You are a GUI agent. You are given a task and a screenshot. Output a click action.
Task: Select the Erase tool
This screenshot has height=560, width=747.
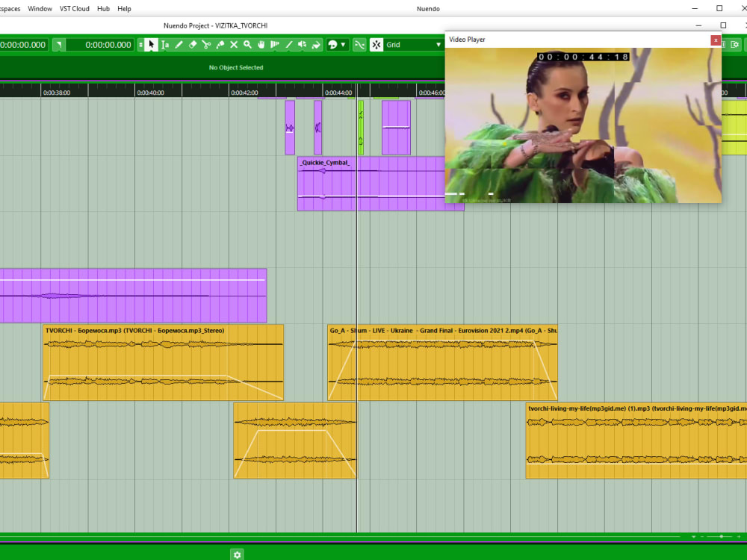pyautogui.click(x=193, y=45)
